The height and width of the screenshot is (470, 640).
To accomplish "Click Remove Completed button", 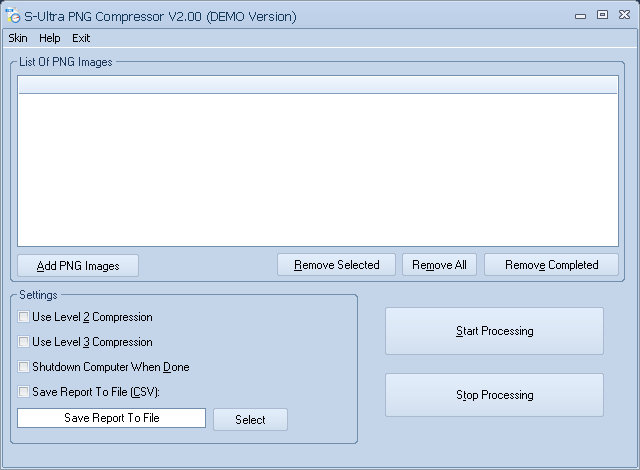I will point(551,265).
